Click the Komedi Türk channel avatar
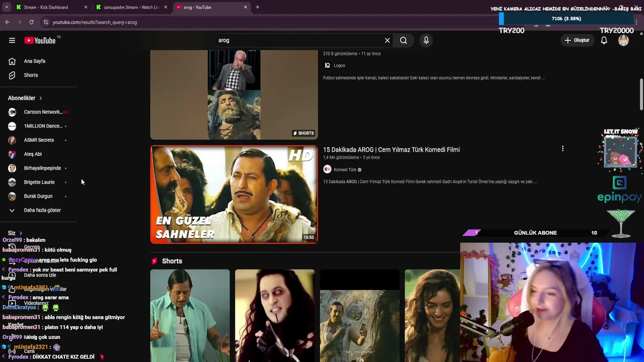 (327, 169)
